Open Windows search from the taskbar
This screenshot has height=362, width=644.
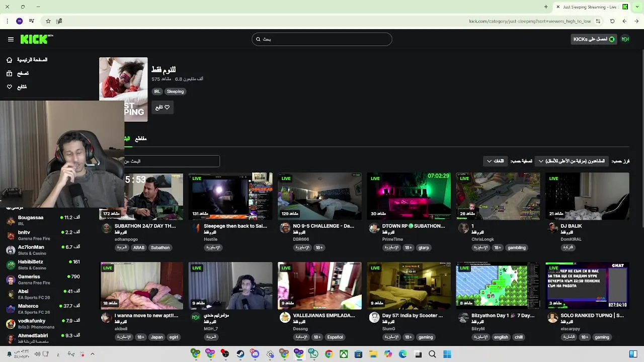[432, 354]
